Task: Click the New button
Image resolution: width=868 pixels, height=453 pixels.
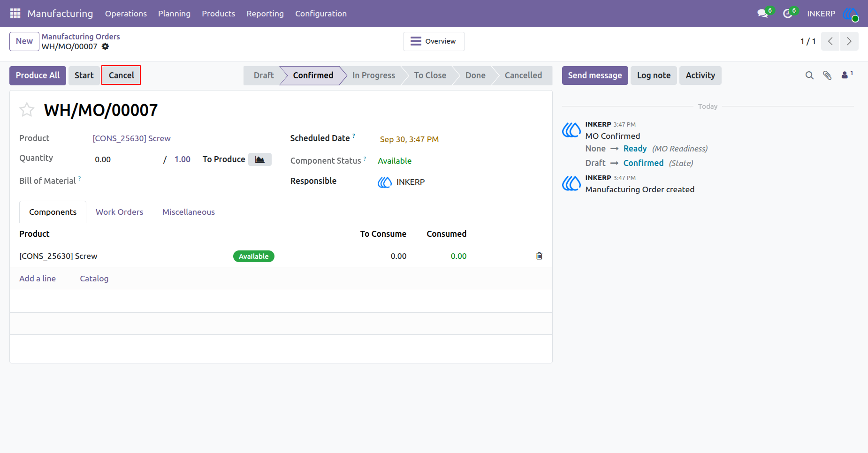Action: tap(24, 41)
